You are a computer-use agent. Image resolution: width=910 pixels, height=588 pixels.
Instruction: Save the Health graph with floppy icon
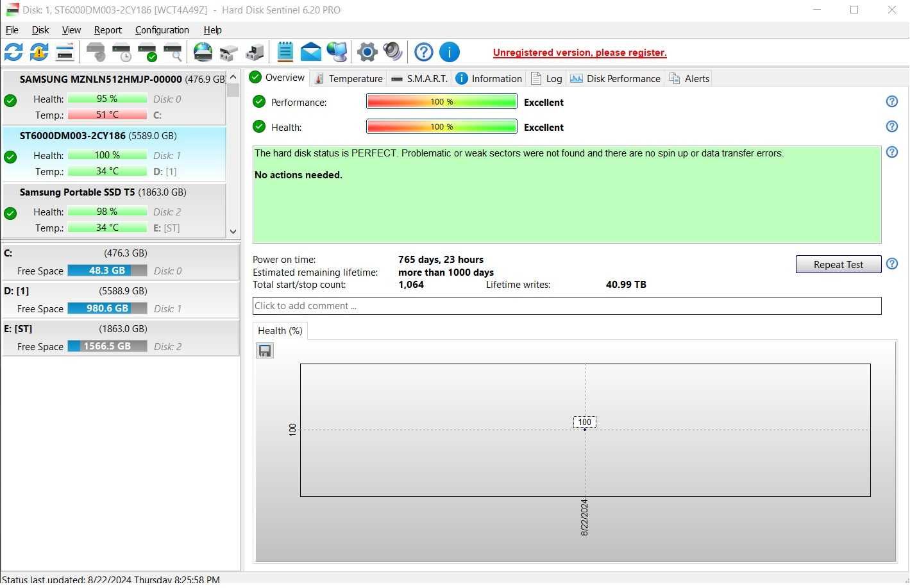pos(265,351)
